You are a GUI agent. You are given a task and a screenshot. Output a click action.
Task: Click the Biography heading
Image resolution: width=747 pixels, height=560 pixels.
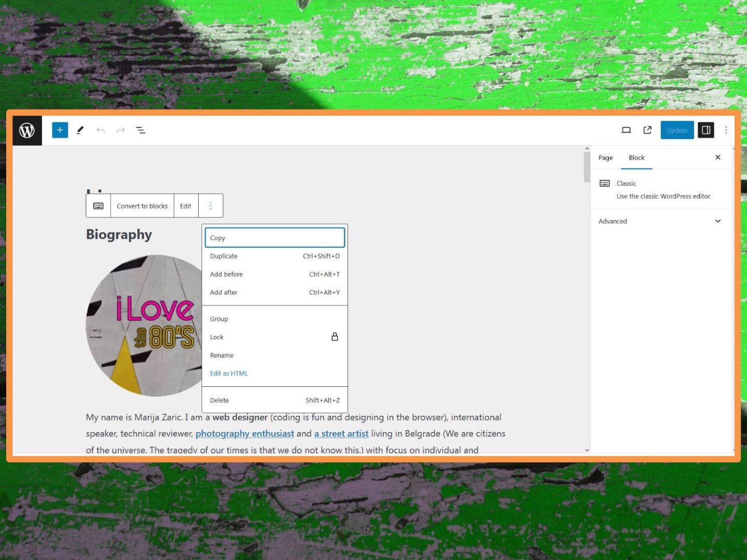click(x=119, y=234)
